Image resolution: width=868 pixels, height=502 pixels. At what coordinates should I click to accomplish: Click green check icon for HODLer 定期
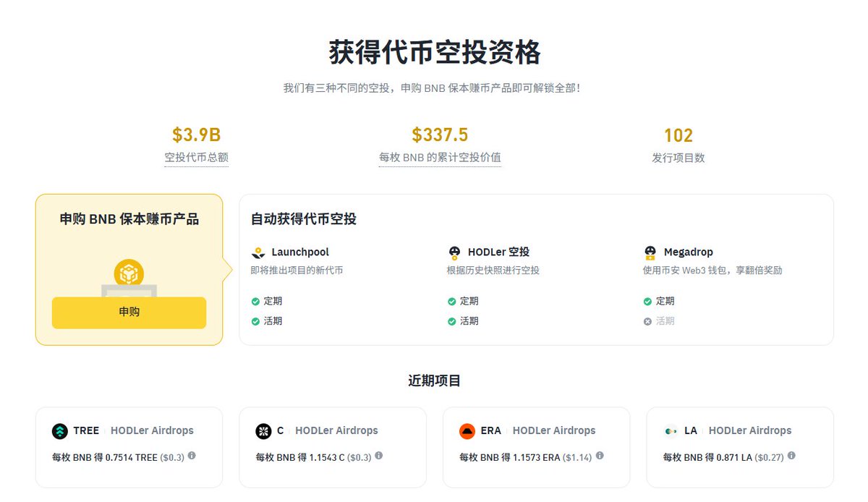pos(451,302)
